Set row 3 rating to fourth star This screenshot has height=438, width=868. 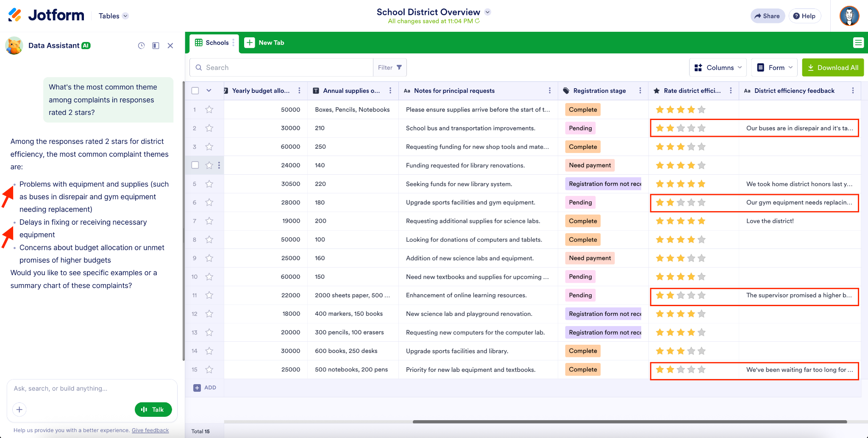click(691, 147)
